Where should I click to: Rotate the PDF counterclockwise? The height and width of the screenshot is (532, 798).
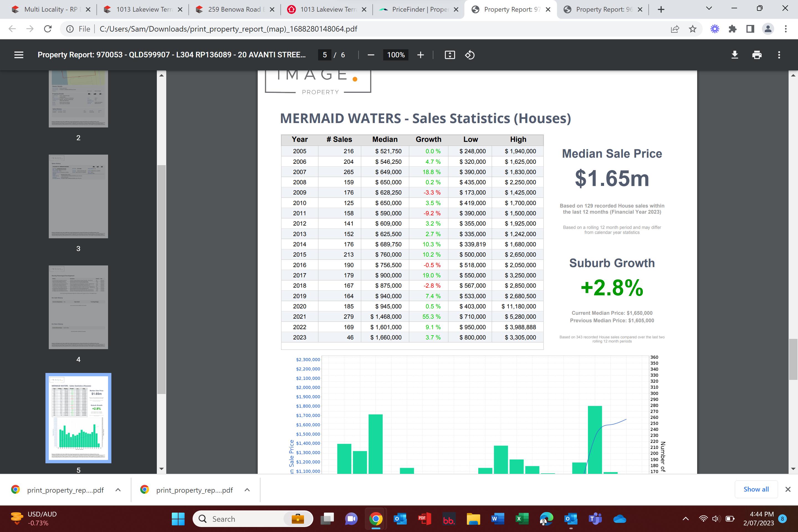tap(470, 55)
